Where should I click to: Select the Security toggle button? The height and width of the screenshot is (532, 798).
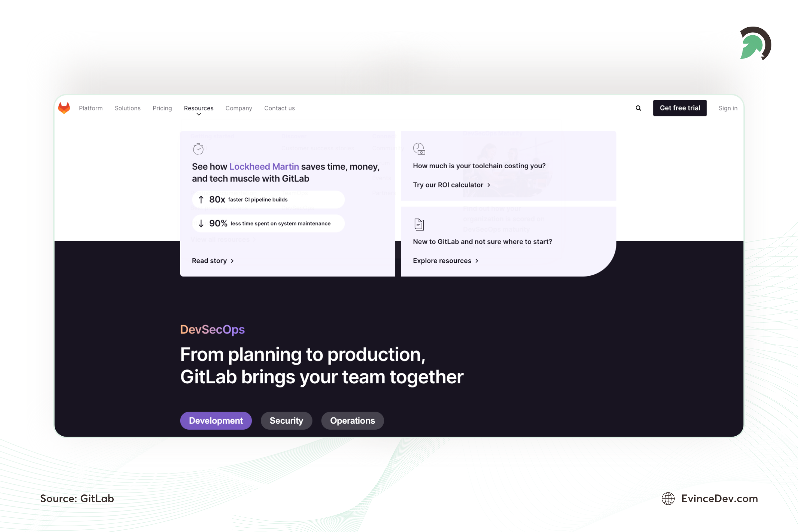pos(286,420)
